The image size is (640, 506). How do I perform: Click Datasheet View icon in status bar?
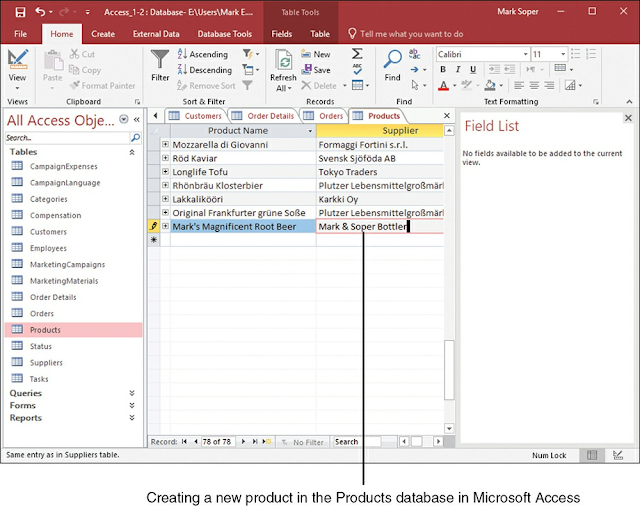[592, 455]
